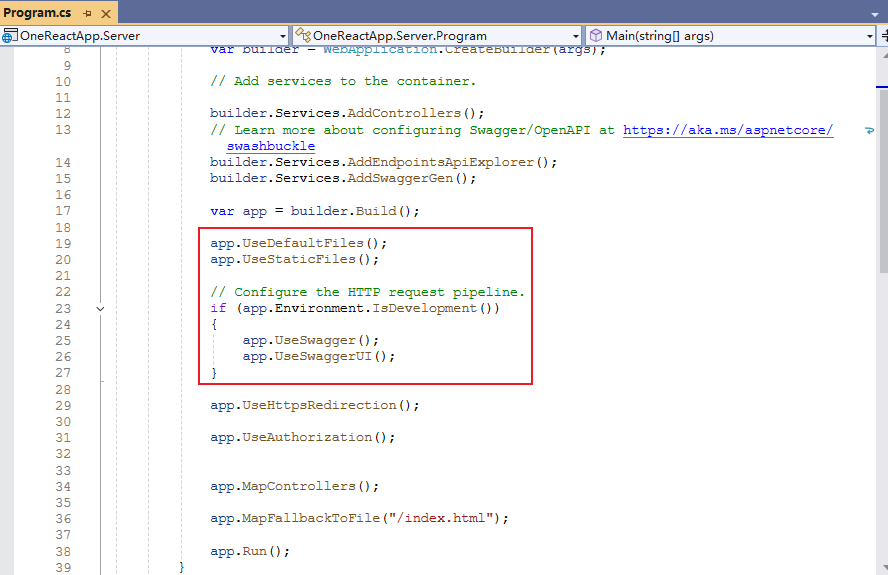Click the Main method cube icon
The height and width of the screenshot is (575, 888).
coord(595,35)
